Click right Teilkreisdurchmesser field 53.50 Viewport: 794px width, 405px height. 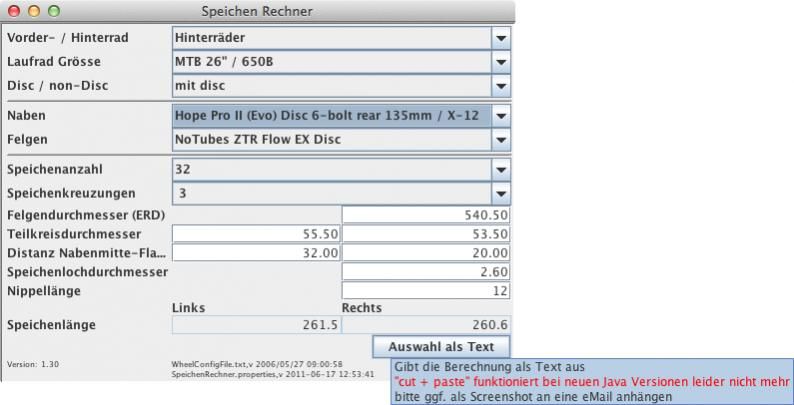tap(426, 234)
